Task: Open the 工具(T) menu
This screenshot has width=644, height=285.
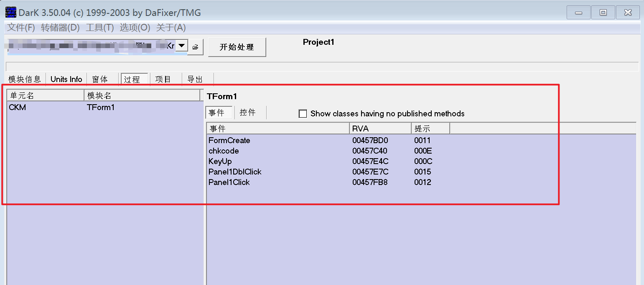Action: [100, 28]
